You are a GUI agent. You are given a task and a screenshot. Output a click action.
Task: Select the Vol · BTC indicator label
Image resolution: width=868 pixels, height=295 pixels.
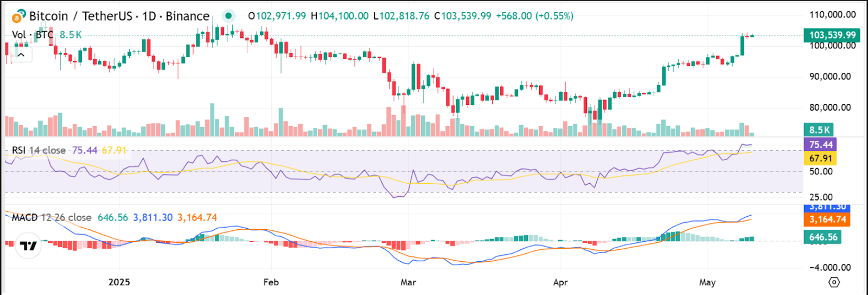33,35
